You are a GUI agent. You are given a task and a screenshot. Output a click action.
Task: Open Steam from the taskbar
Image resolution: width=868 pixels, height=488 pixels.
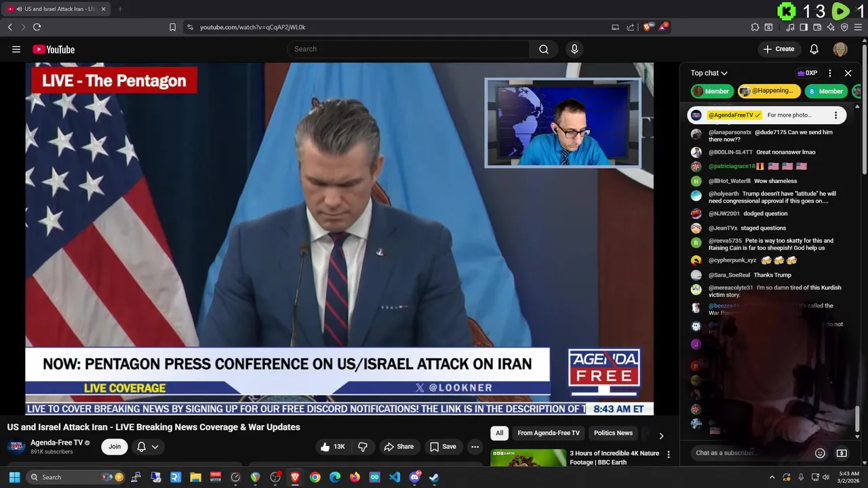point(434,477)
